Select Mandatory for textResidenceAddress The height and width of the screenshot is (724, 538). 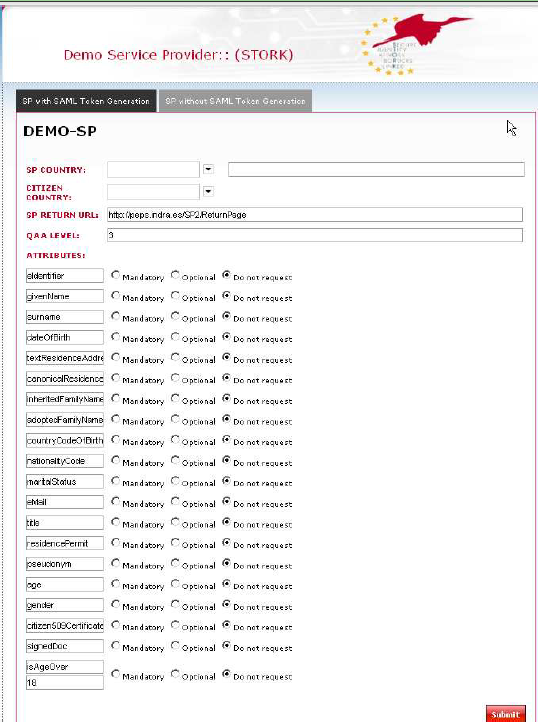coord(115,357)
